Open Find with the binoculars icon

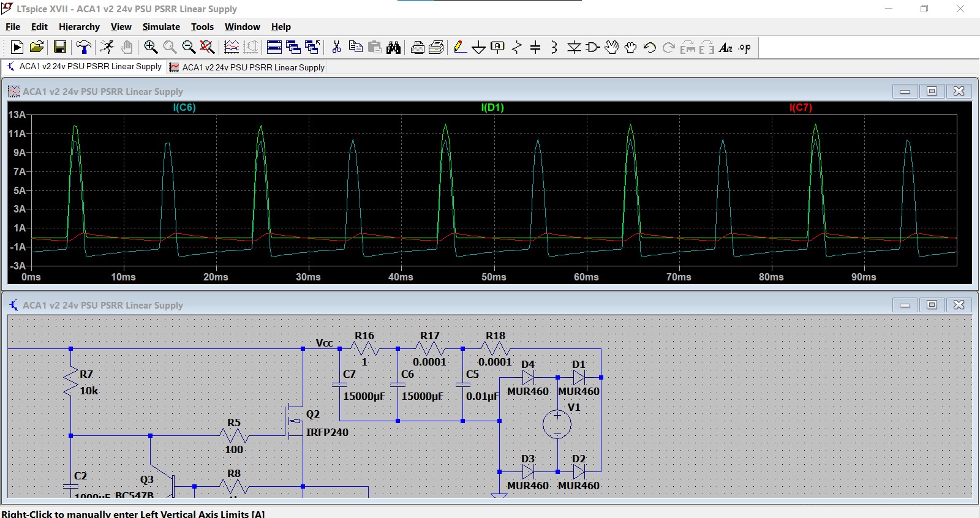[394, 47]
